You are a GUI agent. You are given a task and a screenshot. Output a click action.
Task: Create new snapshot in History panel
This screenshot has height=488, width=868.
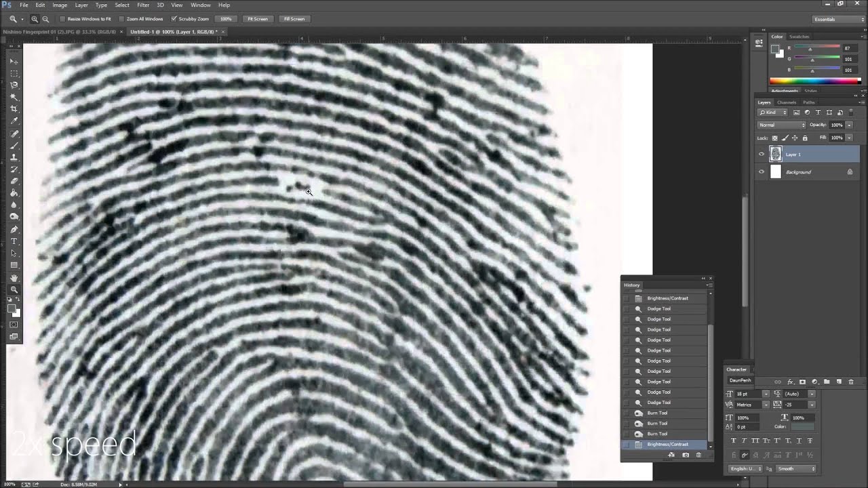point(686,455)
